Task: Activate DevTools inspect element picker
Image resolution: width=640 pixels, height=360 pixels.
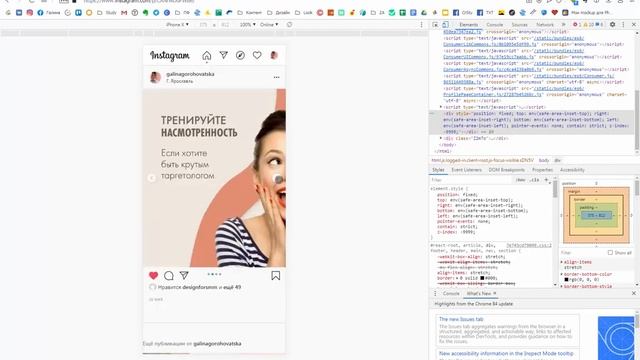Action: tap(436, 24)
